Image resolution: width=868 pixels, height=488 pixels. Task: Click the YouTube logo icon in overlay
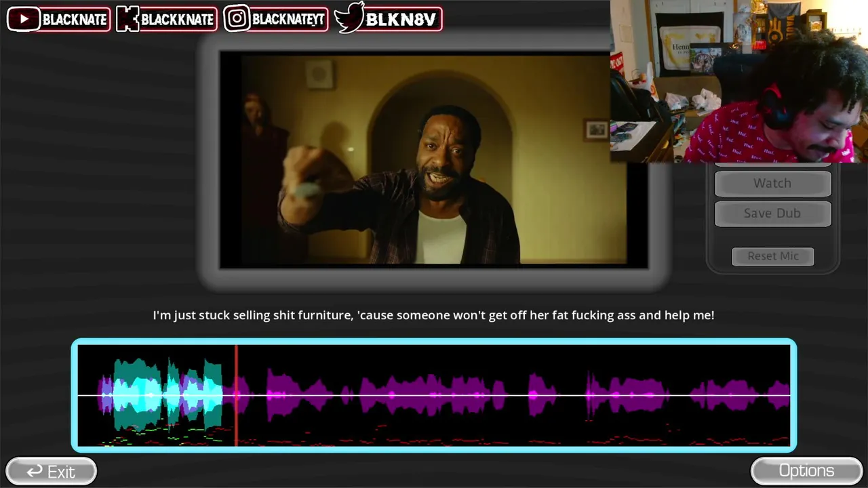coord(24,19)
